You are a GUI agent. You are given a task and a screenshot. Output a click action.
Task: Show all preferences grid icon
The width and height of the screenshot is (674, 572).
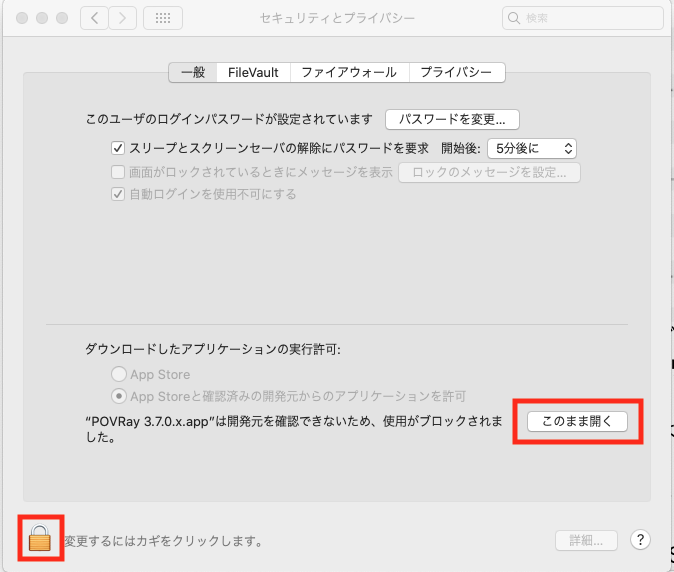(x=163, y=18)
